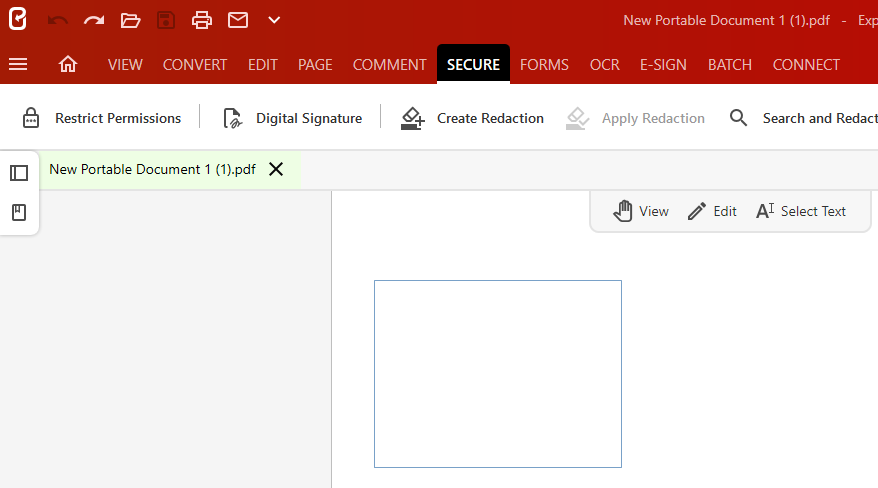Image resolution: width=878 pixels, height=488 pixels.
Task: Switch to the EDIT ribbon tab
Action: [263, 65]
